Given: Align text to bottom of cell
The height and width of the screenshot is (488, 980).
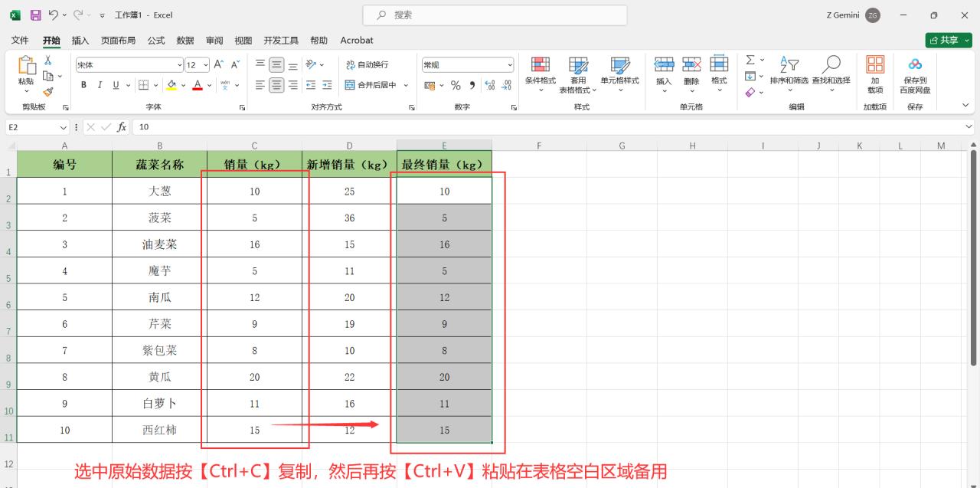Looking at the screenshot, I should coord(292,65).
